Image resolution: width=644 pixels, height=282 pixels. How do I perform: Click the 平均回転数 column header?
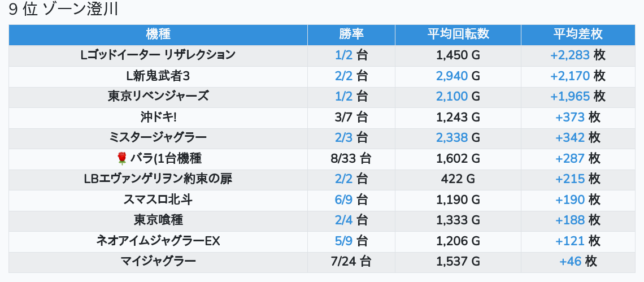coord(458,34)
